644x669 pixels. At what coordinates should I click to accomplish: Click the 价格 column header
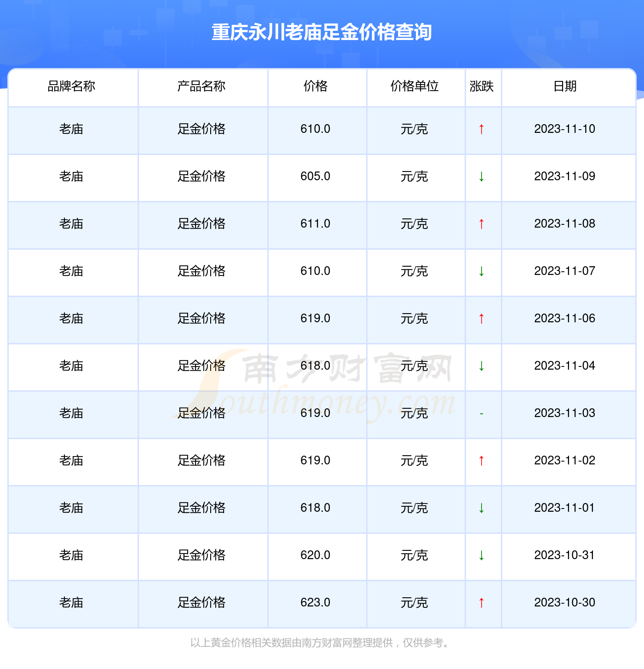(x=316, y=86)
